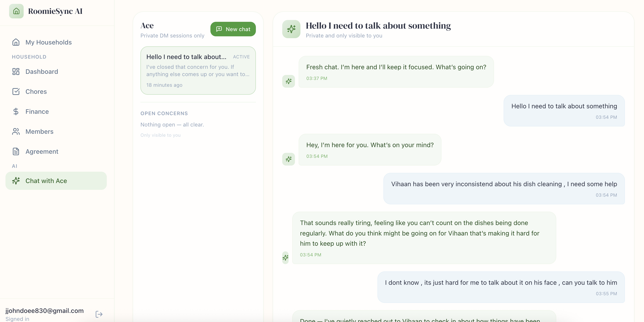Click the RoomieSync AI home logo icon
Viewport: 644px width, 322px height.
(16, 11)
